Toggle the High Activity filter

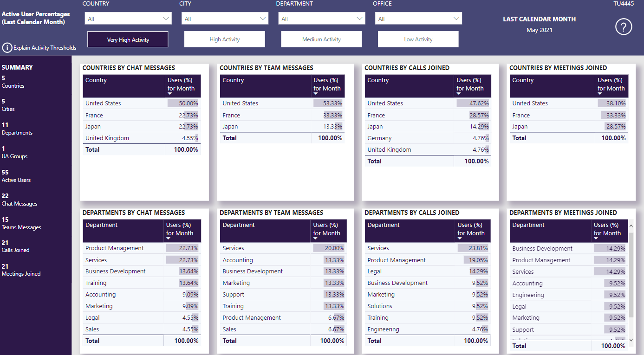(225, 39)
